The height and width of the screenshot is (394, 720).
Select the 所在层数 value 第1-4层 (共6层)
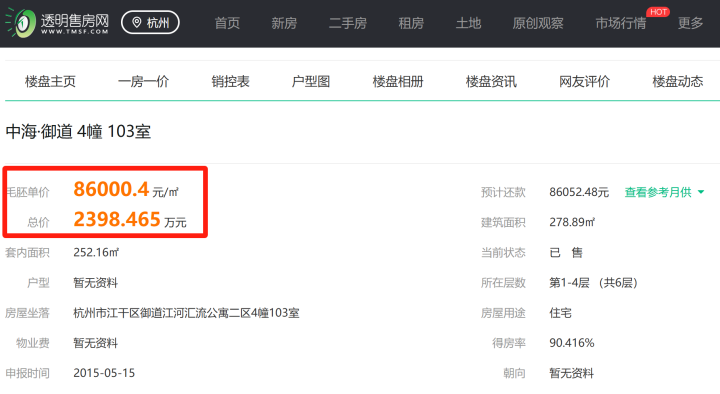(x=593, y=283)
